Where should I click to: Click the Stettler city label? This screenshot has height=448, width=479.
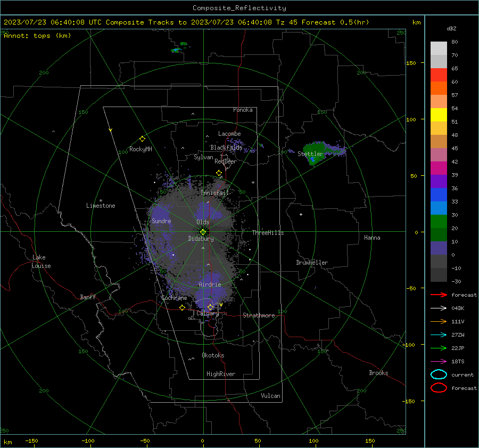click(310, 154)
